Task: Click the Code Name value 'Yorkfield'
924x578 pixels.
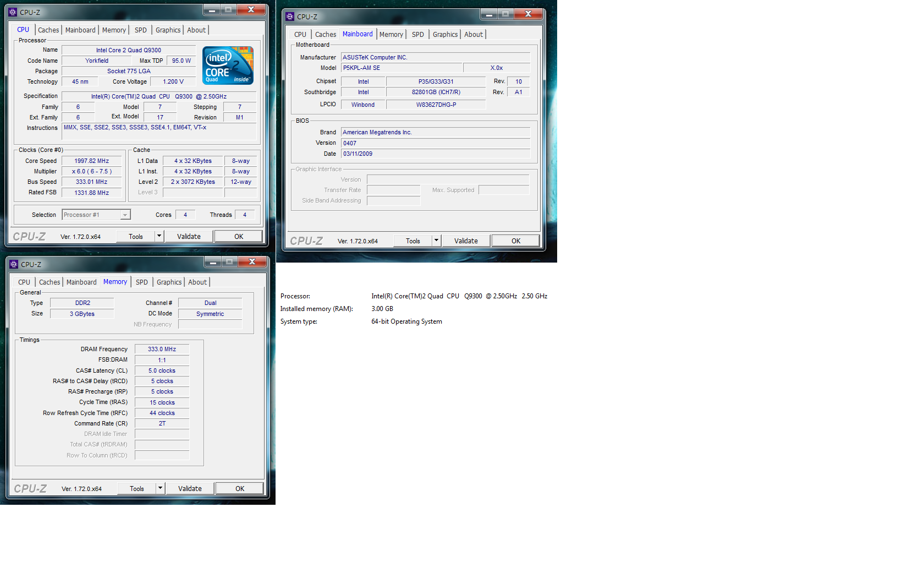Action: click(x=97, y=61)
